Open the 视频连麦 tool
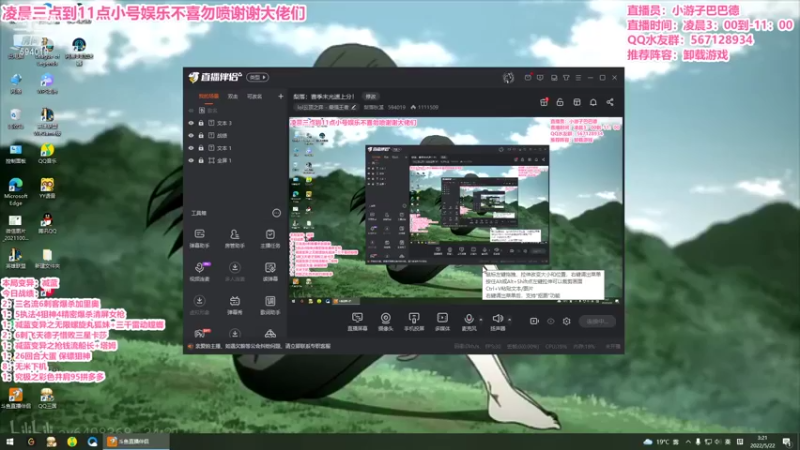Viewport: 800px width, 450px height. (199, 271)
